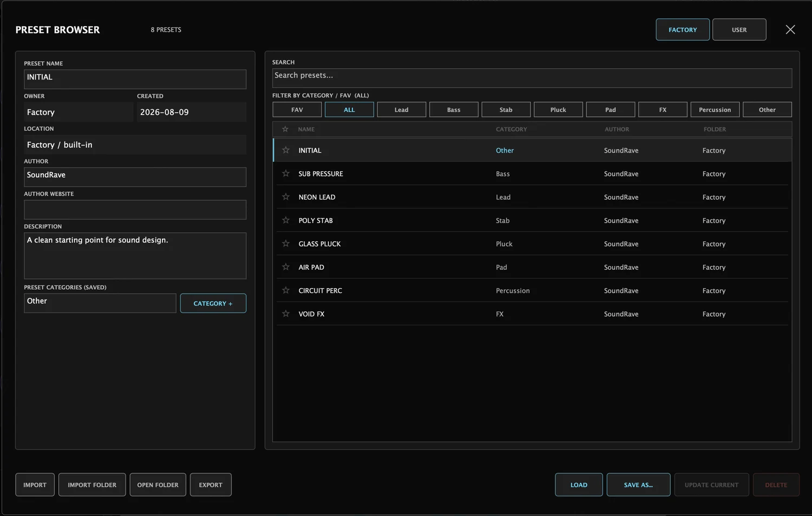Viewport: 812px width, 516px height.
Task: Select the ALL category filter
Action: (x=349, y=109)
